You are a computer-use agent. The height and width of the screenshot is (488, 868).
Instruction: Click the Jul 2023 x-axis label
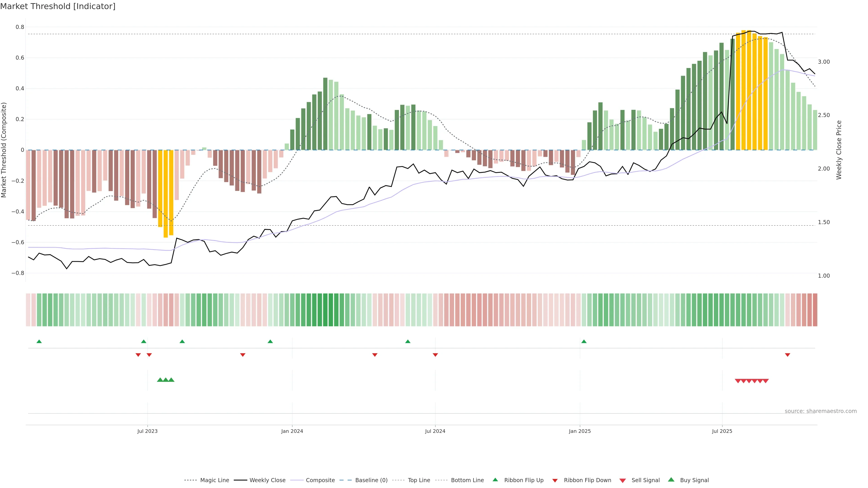tap(147, 431)
